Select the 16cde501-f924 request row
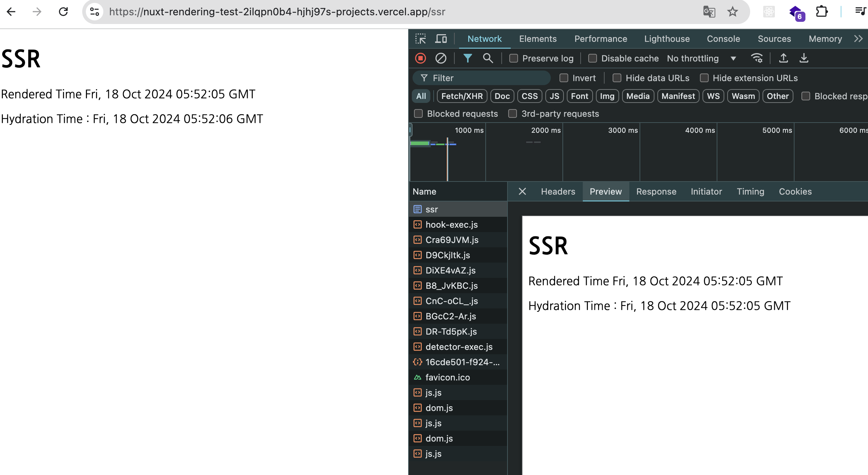868x475 pixels. pos(458,362)
